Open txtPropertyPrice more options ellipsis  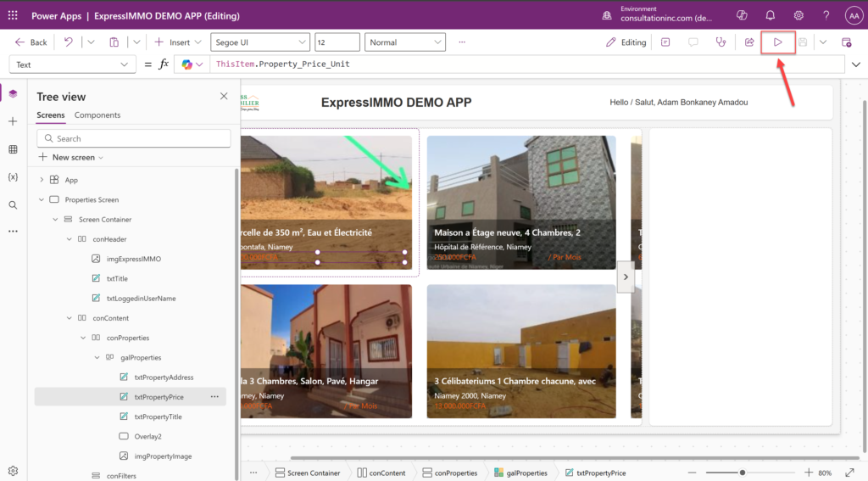pos(214,397)
